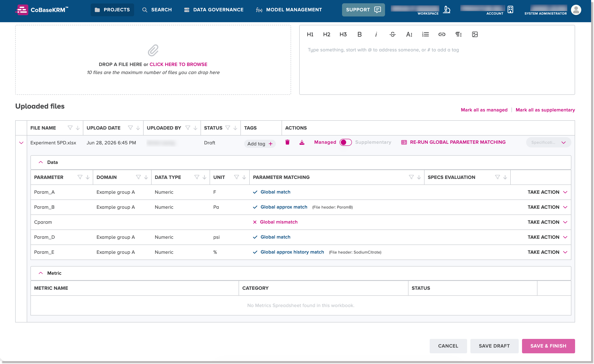Open Take Action menu for Cparam

[547, 222]
